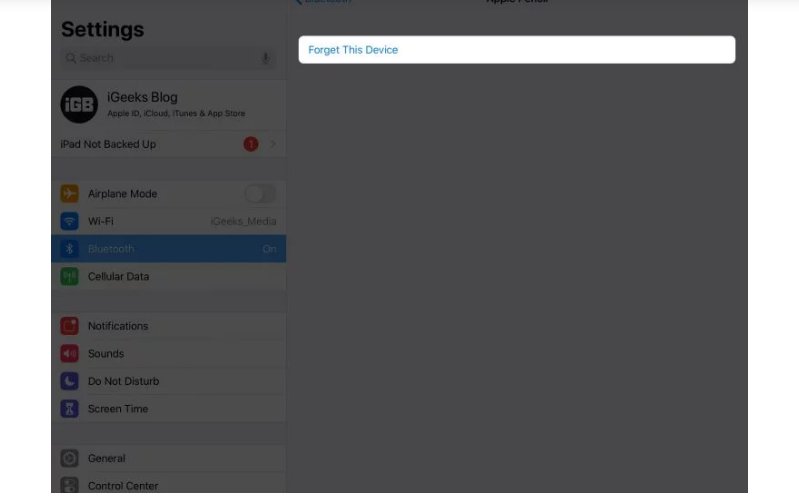Click the Do Not Disturb moon icon
Image resolution: width=799 pixels, height=500 pixels.
[70, 381]
